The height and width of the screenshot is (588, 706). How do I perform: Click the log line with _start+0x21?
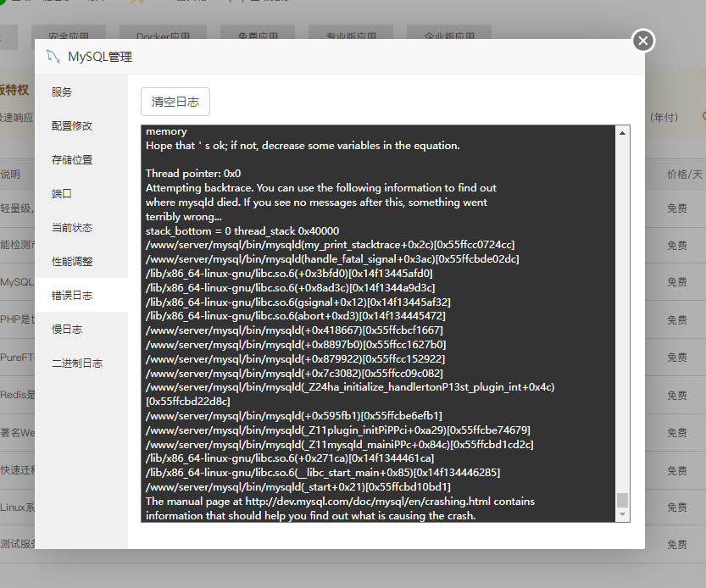[x=298, y=486]
